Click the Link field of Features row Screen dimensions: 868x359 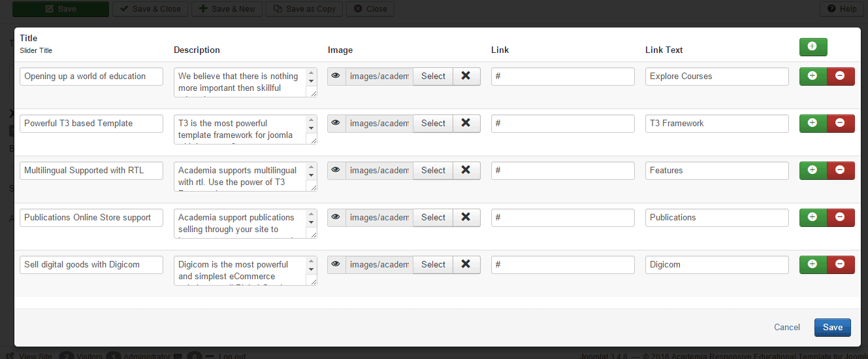pos(562,170)
